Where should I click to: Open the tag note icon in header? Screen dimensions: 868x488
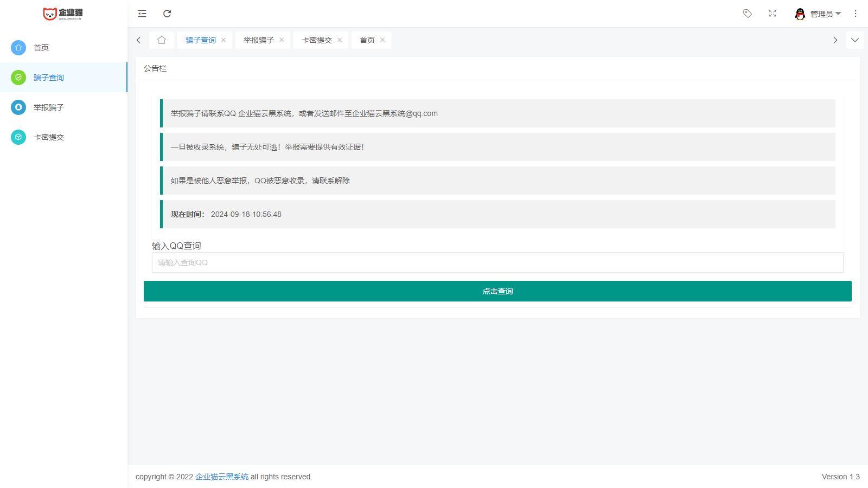tap(748, 14)
